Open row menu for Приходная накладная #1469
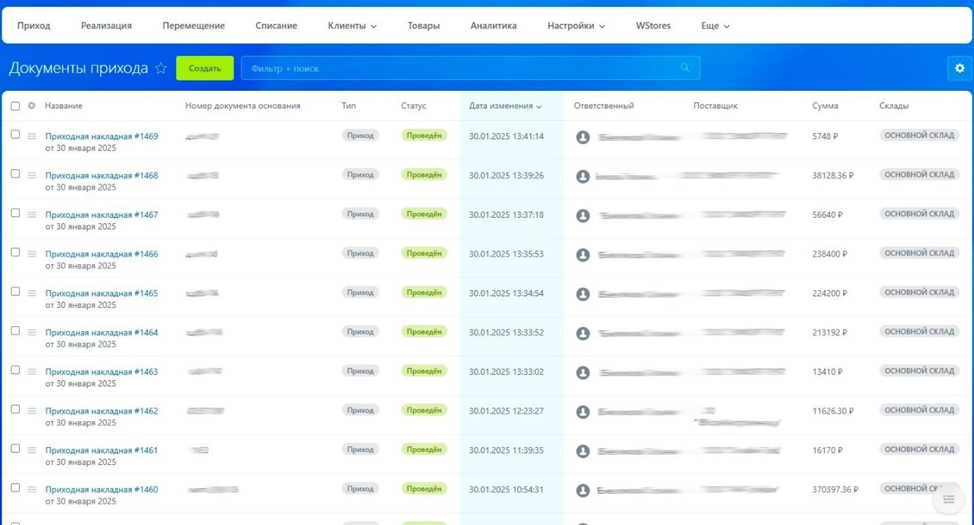 [x=32, y=137]
